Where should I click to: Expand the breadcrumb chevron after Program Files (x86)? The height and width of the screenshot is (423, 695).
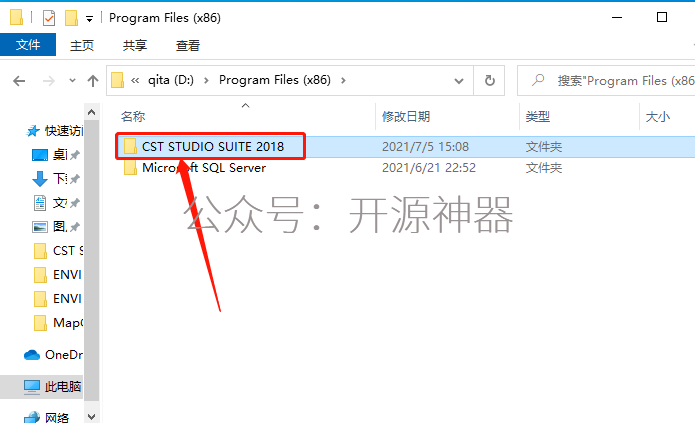point(343,80)
